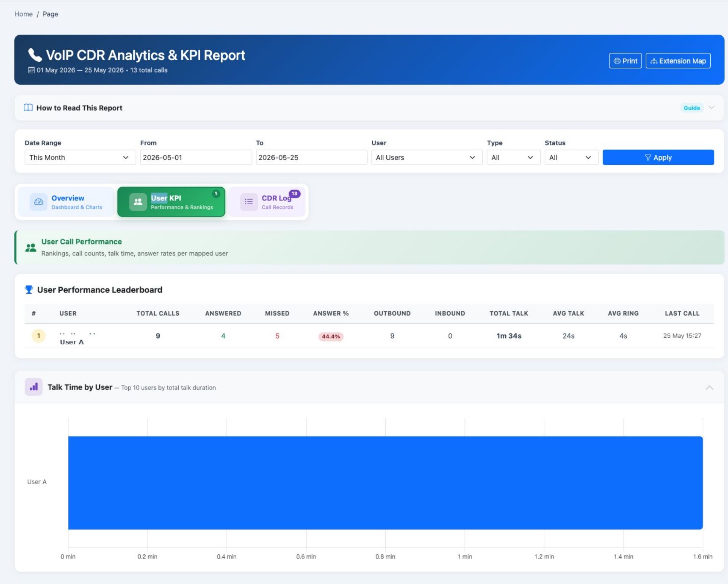
Task: Click the OUTBOUND column header
Action: pos(392,314)
